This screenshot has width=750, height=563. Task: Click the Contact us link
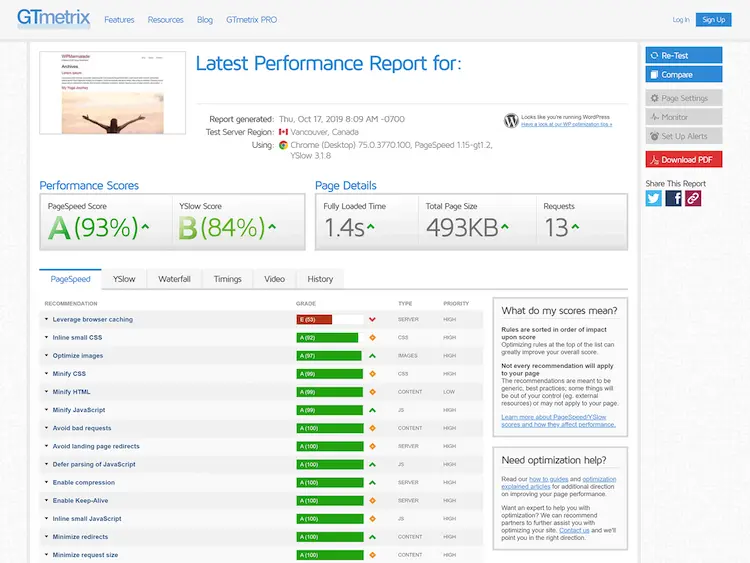(x=574, y=530)
